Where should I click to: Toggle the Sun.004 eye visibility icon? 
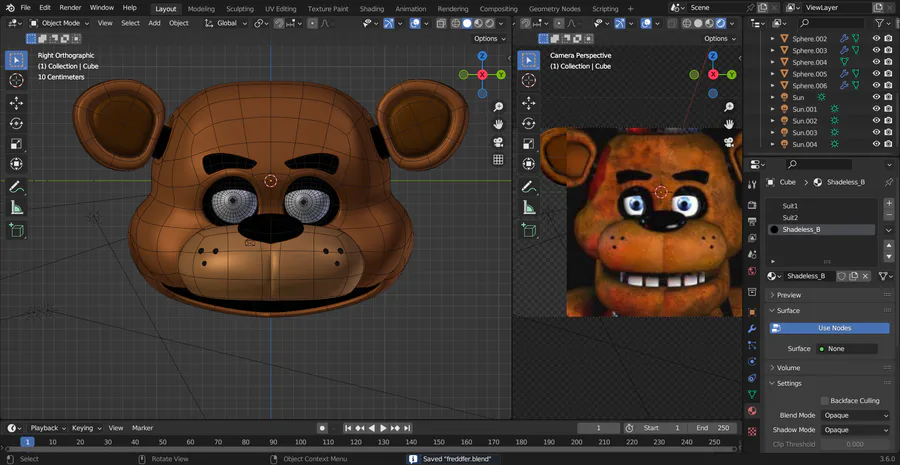876,144
